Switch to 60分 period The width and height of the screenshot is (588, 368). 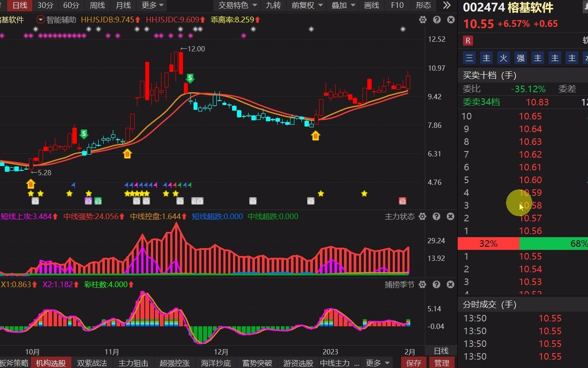tap(71, 5)
